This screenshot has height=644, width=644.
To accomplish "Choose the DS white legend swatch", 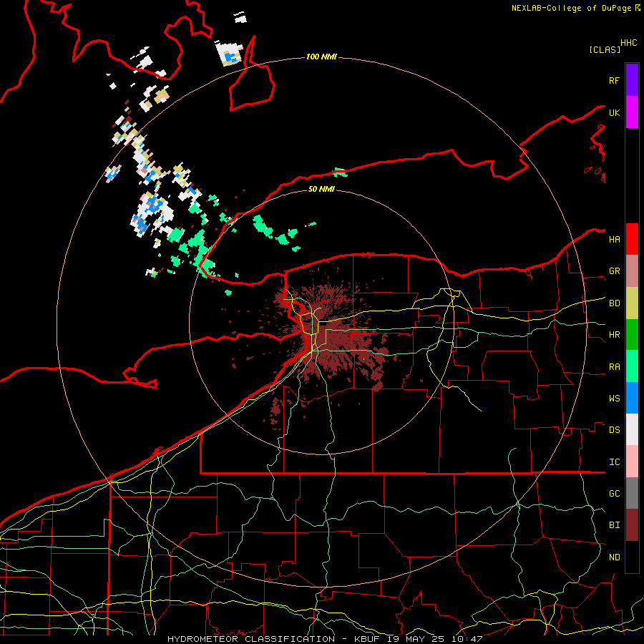I will coord(632,429).
